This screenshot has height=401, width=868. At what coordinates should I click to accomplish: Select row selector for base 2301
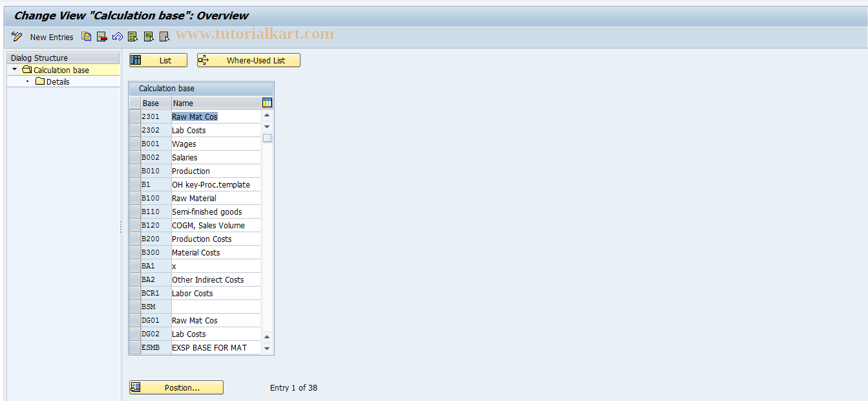pos(134,116)
